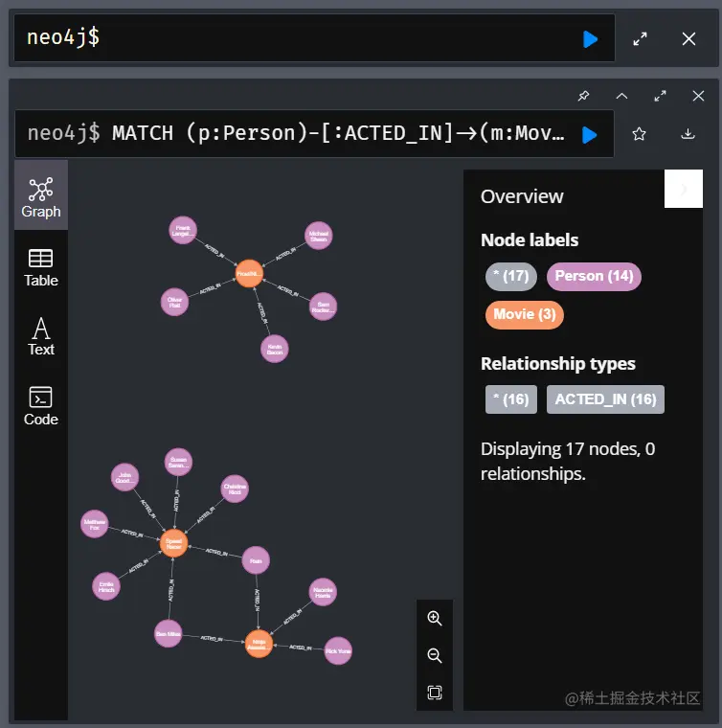Image resolution: width=722 pixels, height=728 pixels.
Task: Expand the top editor to fullscreen
Action: (640, 39)
